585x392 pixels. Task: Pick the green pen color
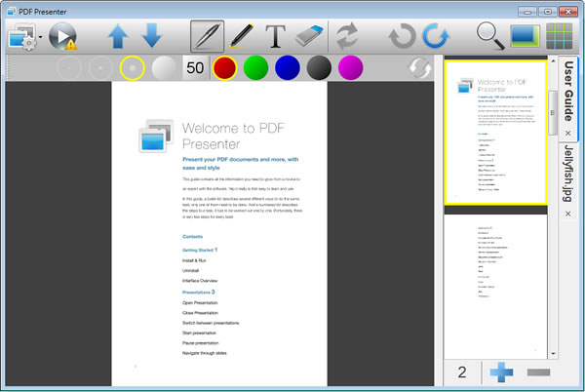pyautogui.click(x=255, y=68)
